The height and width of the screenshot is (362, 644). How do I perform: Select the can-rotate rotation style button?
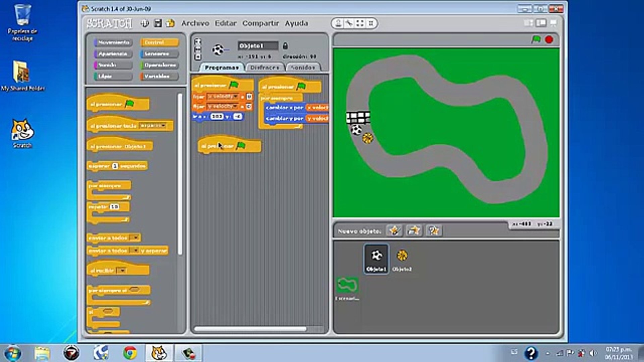click(198, 42)
